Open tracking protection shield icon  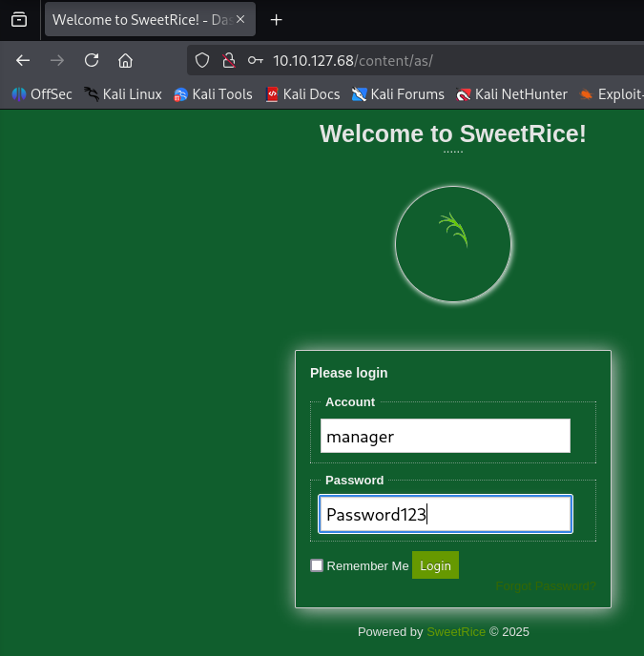tap(202, 61)
